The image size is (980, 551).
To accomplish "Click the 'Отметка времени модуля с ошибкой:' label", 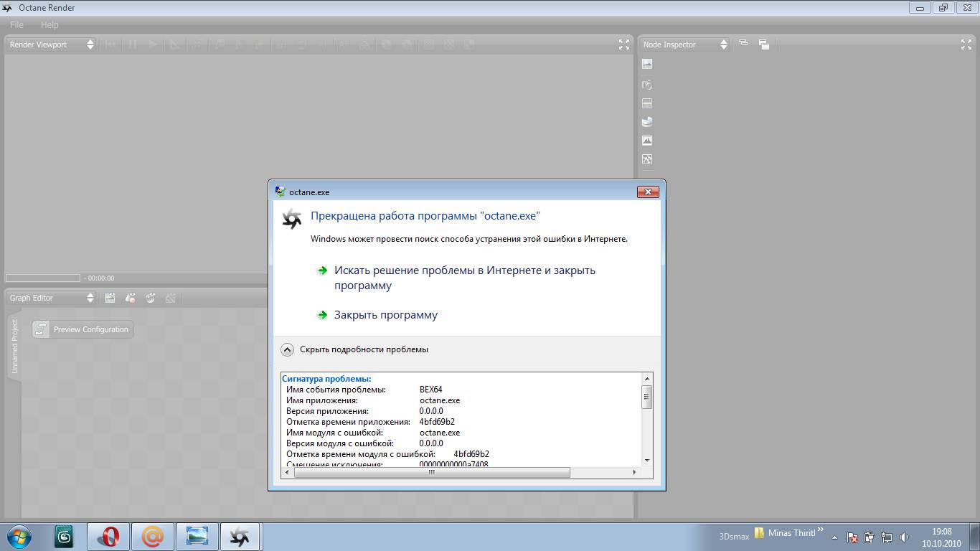I will coord(361,454).
